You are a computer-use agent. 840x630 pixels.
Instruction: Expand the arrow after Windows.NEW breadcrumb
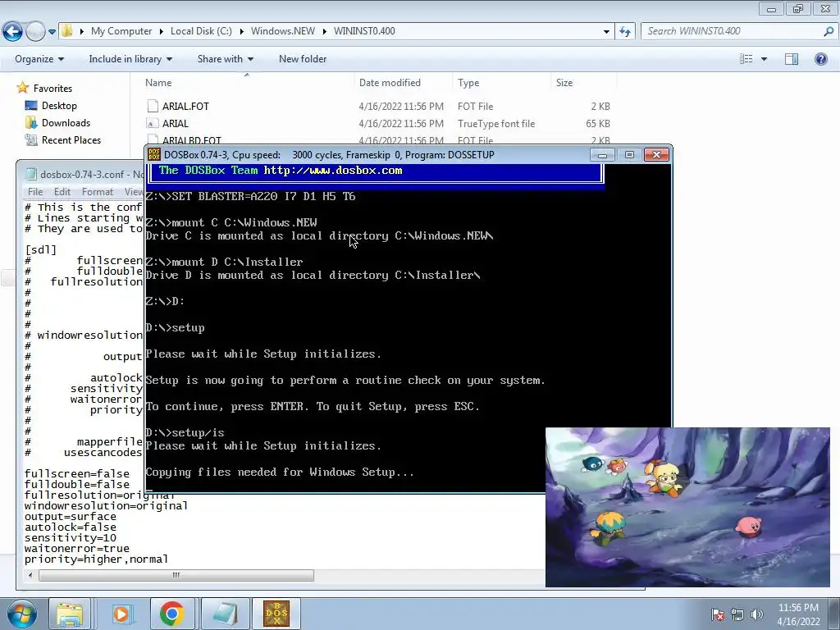point(325,31)
